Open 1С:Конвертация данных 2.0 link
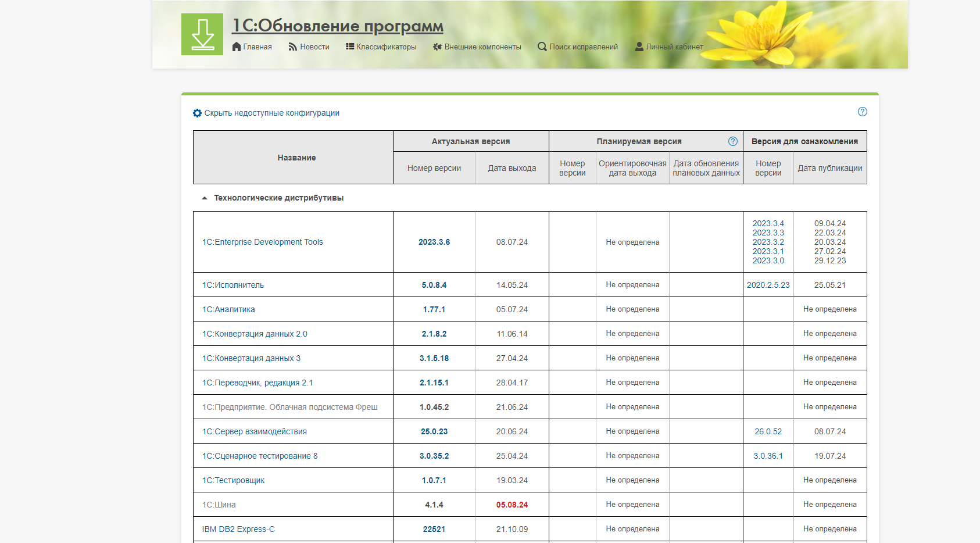The height and width of the screenshot is (543, 980). point(255,334)
